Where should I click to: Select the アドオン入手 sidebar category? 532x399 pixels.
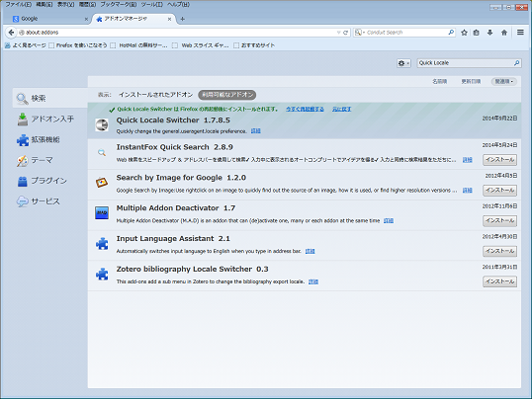click(50, 119)
